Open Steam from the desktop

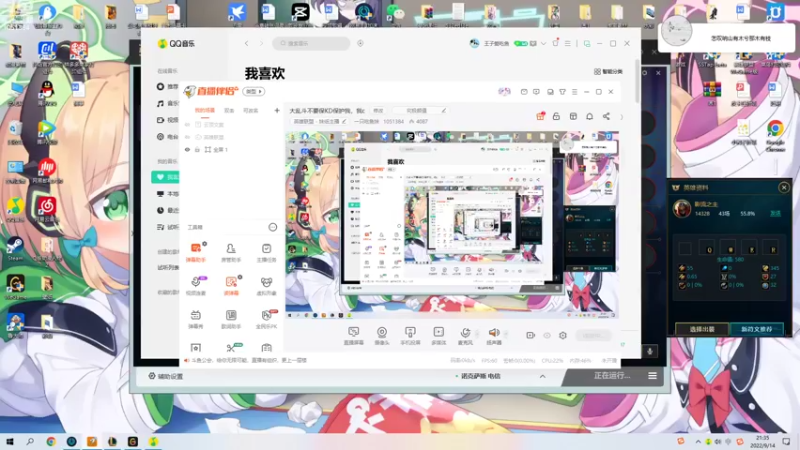(15, 249)
